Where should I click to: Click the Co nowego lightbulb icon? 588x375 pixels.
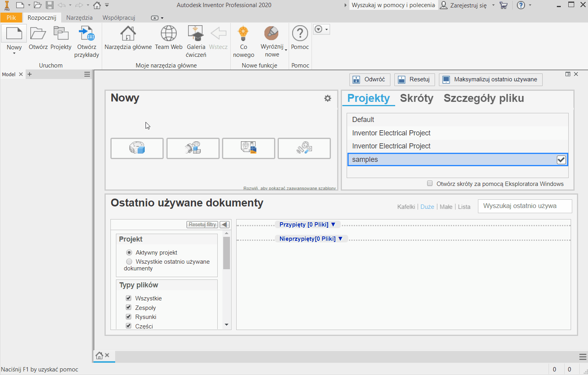[x=243, y=34]
